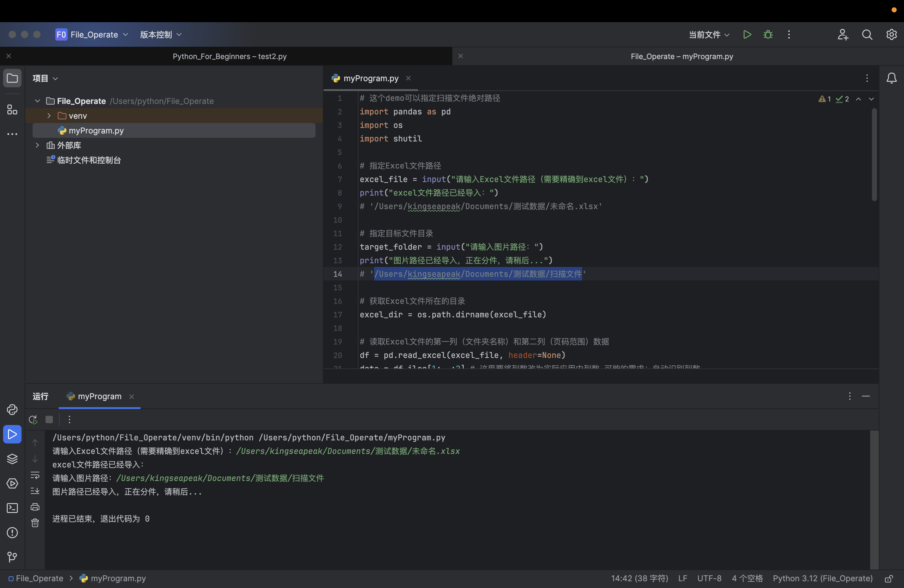This screenshot has width=904, height=588.
Task: Hide the run tool window minimize dash
Action: click(x=866, y=396)
